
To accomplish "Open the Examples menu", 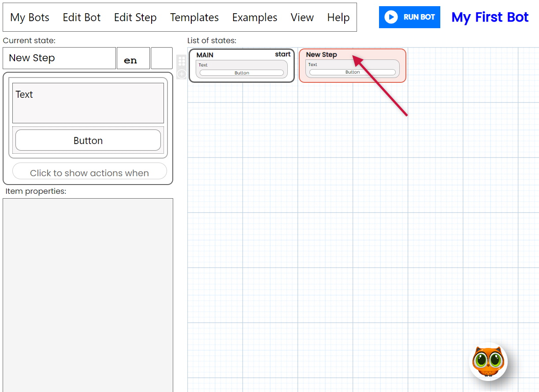I will [x=255, y=18].
